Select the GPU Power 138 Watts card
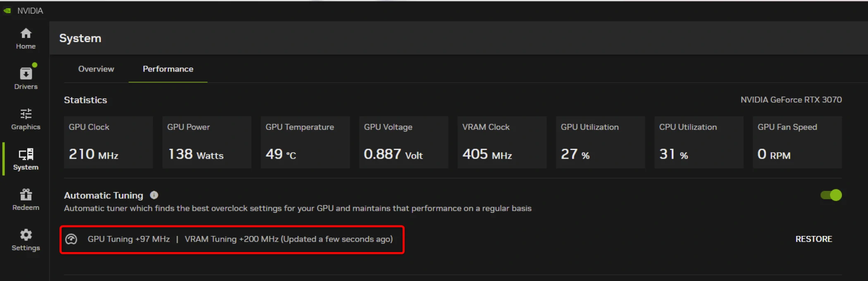 coord(207,142)
